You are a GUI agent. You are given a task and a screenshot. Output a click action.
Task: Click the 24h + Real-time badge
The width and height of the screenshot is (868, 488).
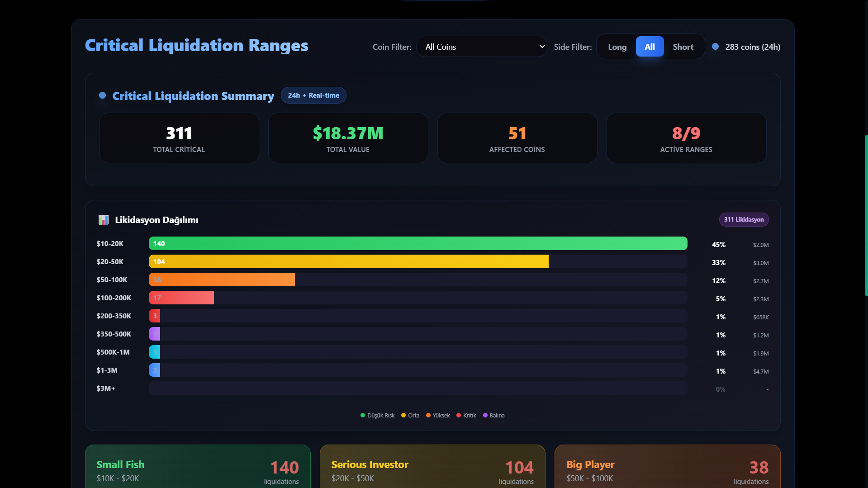[x=313, y=95]
